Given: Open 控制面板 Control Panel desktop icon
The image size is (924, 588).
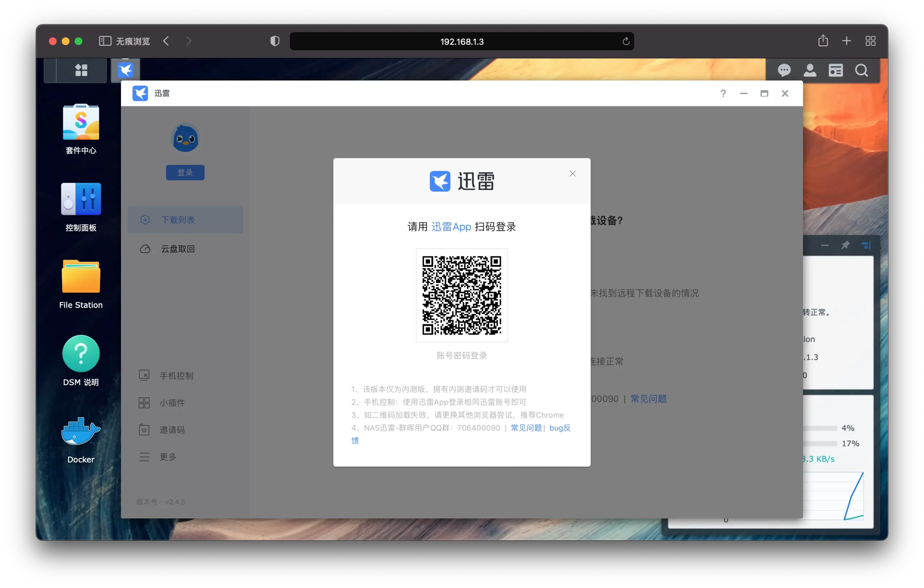Looking at the screenshot, I should pos(81,207).
